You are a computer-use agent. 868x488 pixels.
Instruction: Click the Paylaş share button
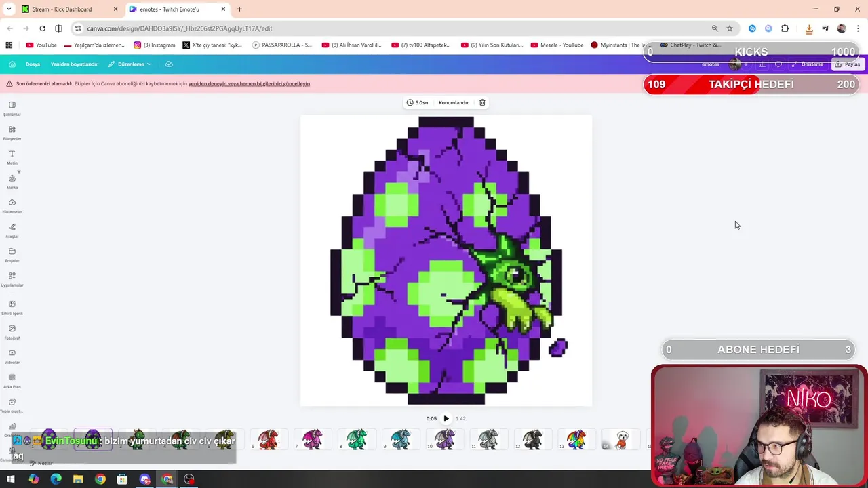pyautogui.click(x=848, y=64)
